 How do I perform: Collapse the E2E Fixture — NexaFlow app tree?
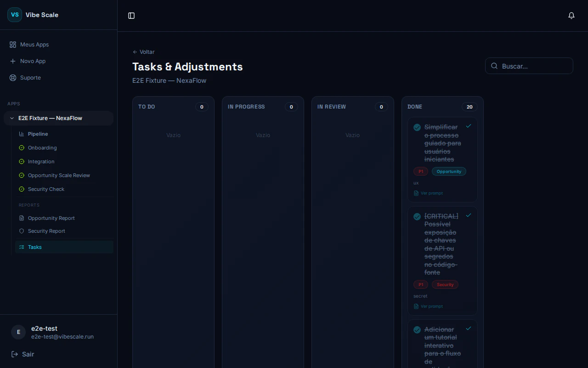pos(12,118)
